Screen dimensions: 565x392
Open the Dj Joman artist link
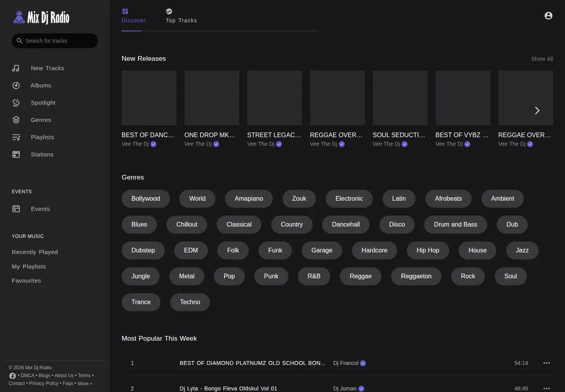pyautogui.click(x=345, y=388)
